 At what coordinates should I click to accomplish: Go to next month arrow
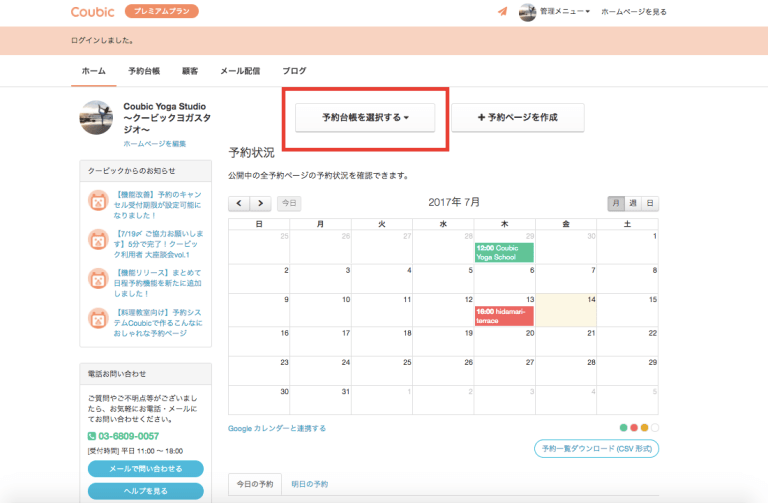tap(261, 203)
